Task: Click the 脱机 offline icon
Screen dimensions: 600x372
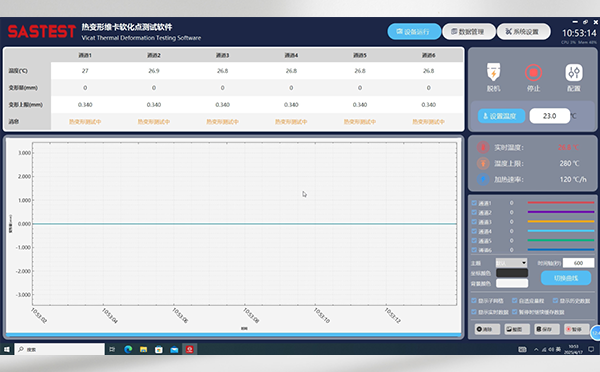Action: point(493,72)
